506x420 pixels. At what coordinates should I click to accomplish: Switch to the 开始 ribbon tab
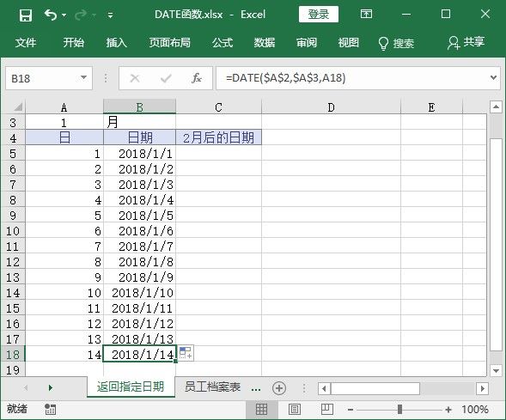coord(73,43)
